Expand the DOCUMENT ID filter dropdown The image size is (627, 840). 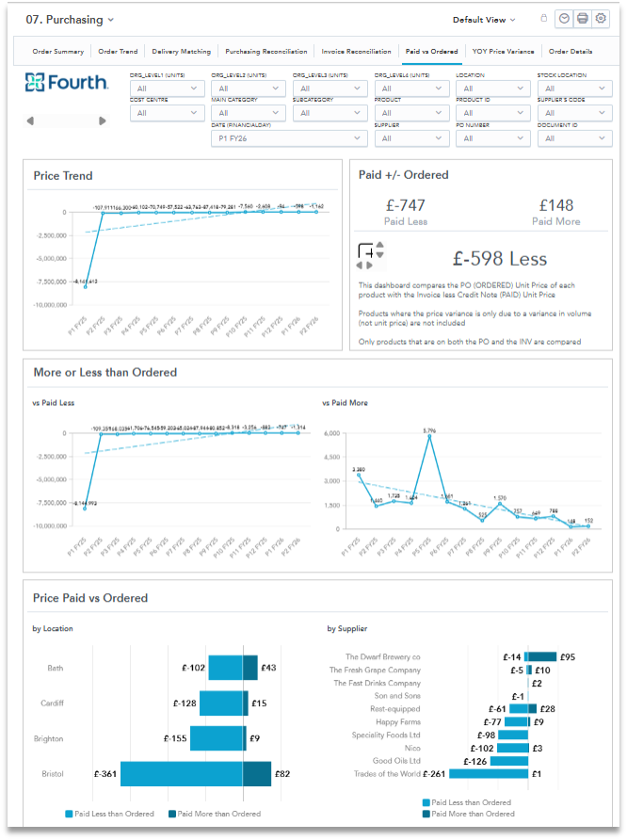tap(574, 138)
